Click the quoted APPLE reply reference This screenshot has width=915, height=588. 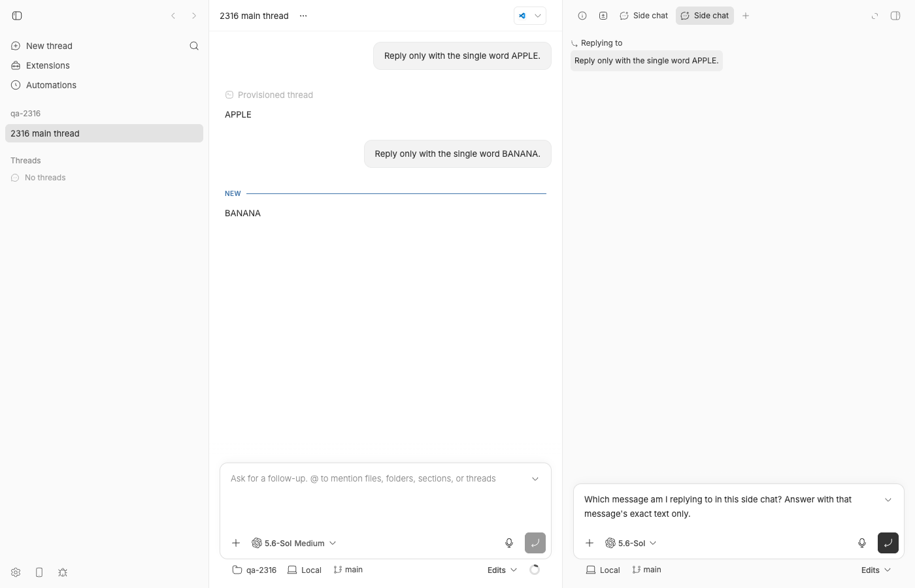(x=646, y=61)
